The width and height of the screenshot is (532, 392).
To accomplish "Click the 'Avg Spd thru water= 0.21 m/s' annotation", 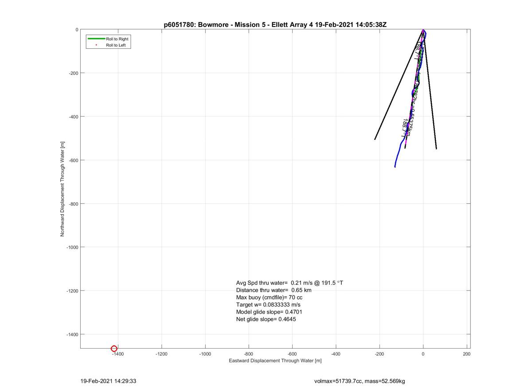I will point(289,283).
